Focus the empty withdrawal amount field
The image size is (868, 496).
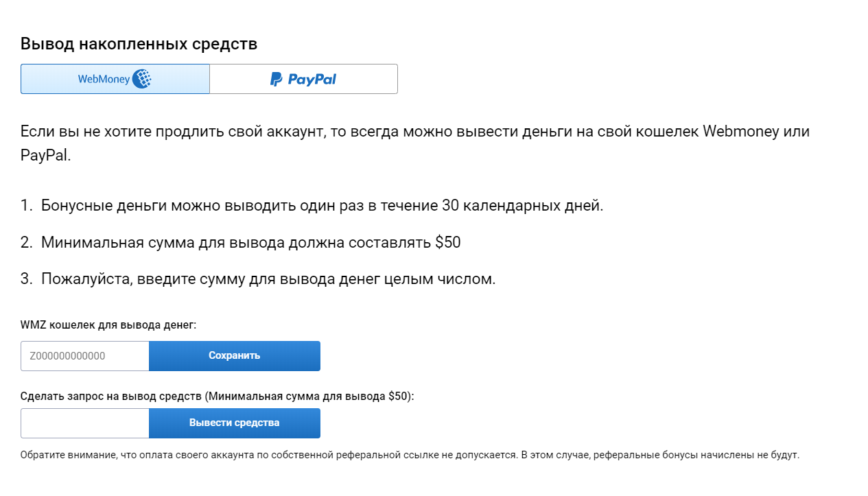pos(85,423)
